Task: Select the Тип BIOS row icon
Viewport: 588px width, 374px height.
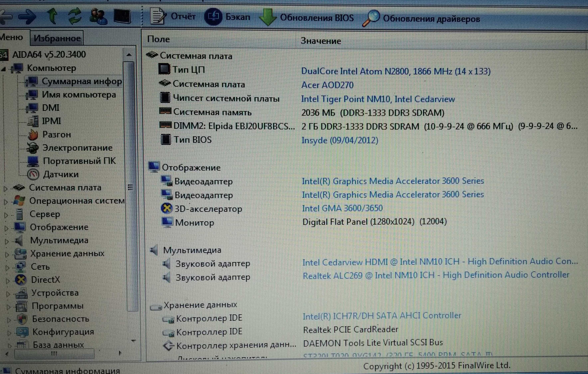Action: [166, 139]
